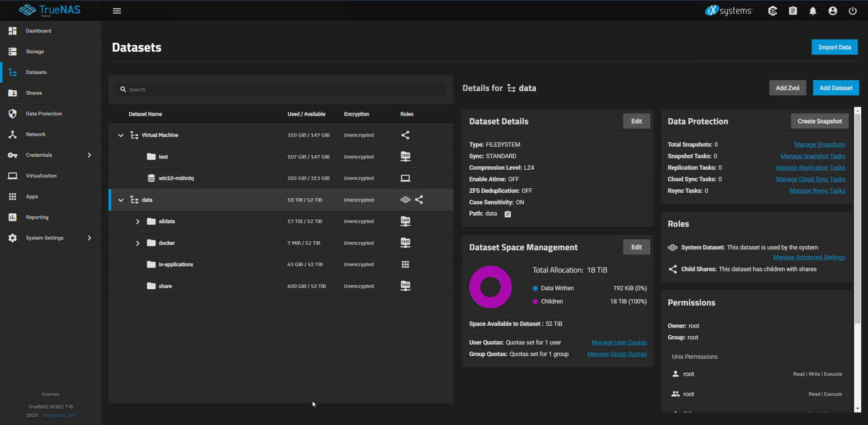Click the Import Data button

(835, 47)
